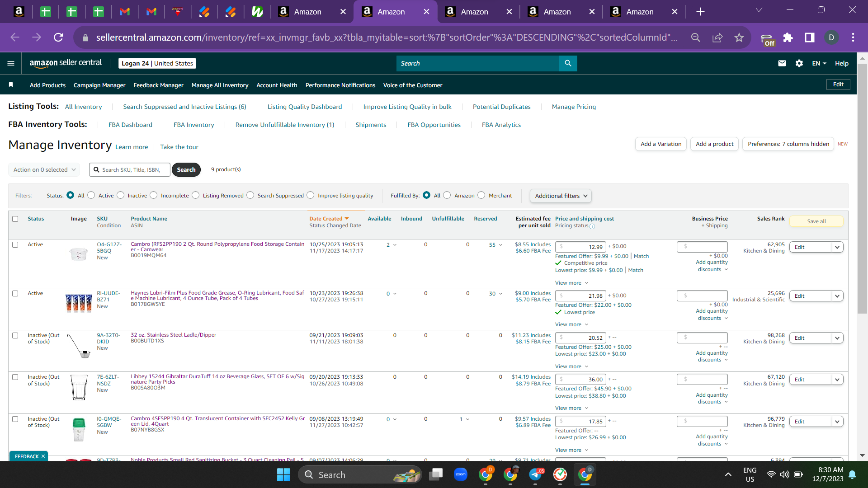Click the Save all button

pos(816,221)
